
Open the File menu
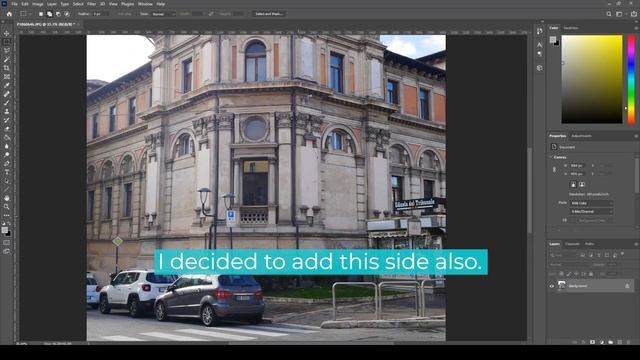point(14,4)
